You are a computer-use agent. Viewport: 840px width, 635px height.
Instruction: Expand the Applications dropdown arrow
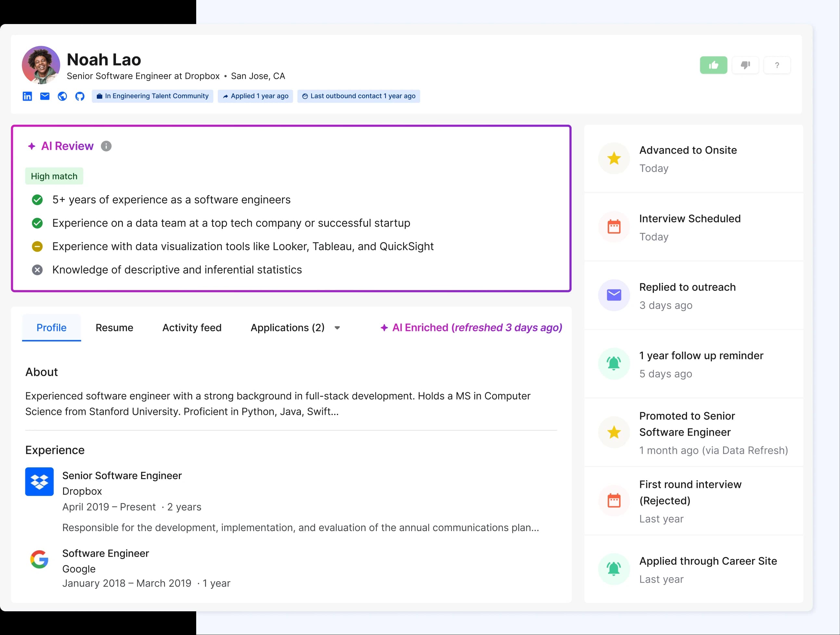[x=337, y=328]
